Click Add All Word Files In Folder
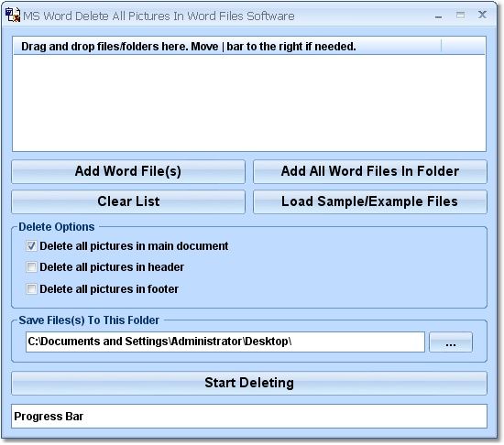 tap(370, 171)
